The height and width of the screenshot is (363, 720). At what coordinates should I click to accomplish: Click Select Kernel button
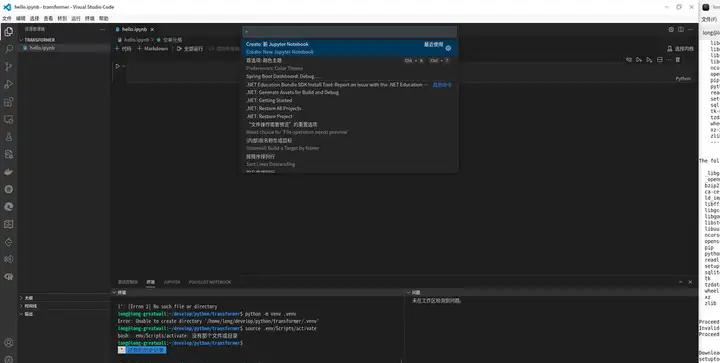pos(681,49)
